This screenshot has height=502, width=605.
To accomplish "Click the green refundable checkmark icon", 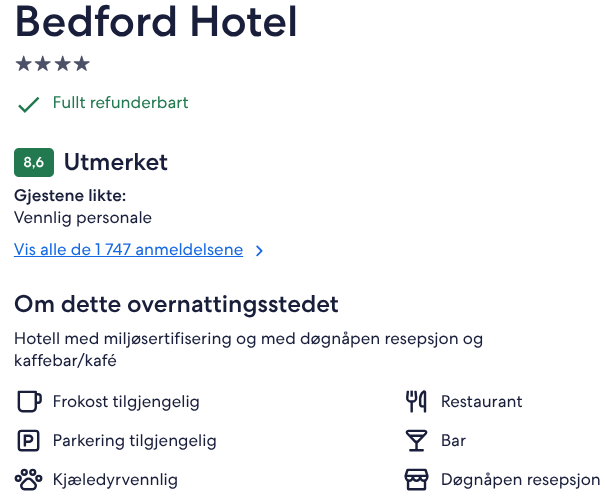I will 29,104.
